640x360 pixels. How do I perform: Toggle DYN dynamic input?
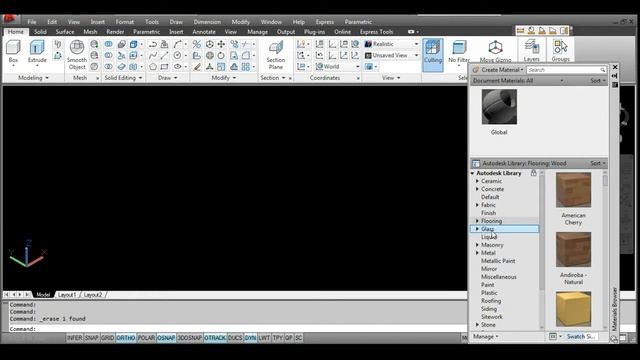click(250, 338)
